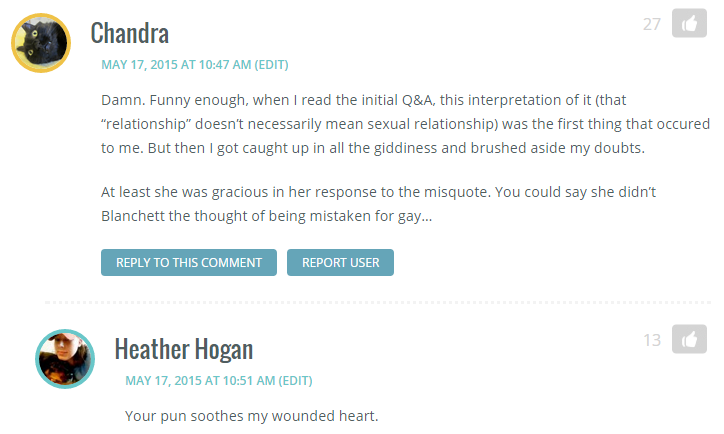Open Heather Hogan's username link
This screenshot has height=434, width=724.
coord(184,349)
